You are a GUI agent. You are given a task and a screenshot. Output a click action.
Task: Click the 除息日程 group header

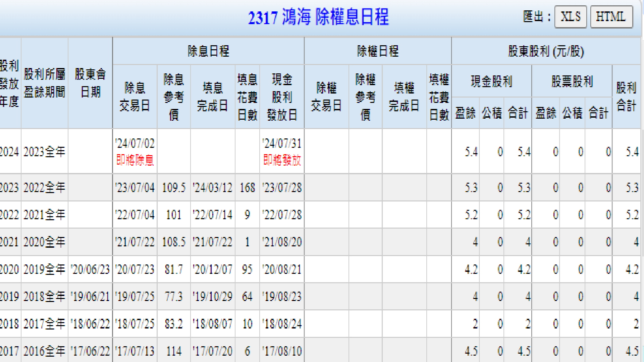(208, 51)
